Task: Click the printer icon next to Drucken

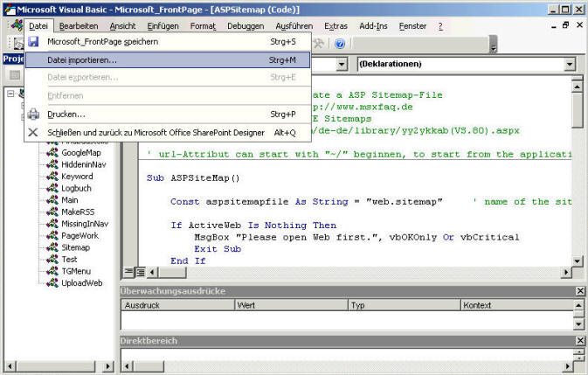Action: 33,114
